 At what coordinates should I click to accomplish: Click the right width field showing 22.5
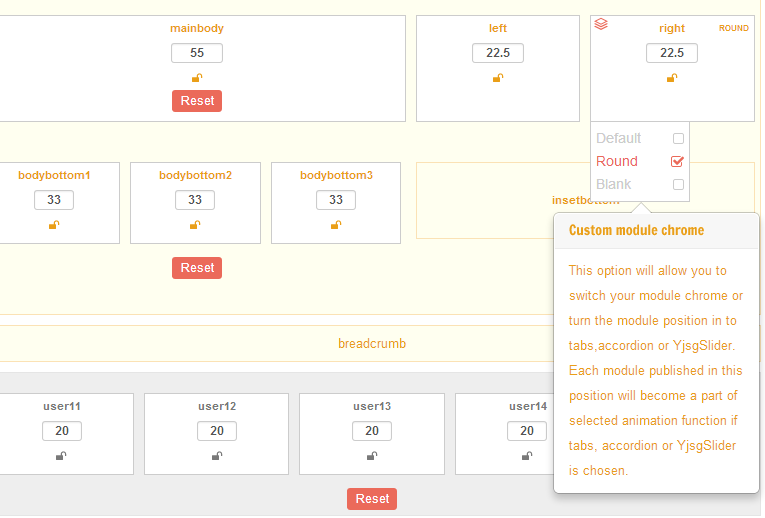pyautogui.click(x=672, y=53)
